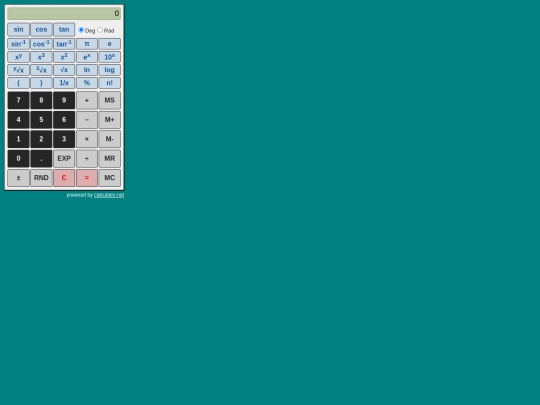Click the e to the x button

tap(87, 57)
